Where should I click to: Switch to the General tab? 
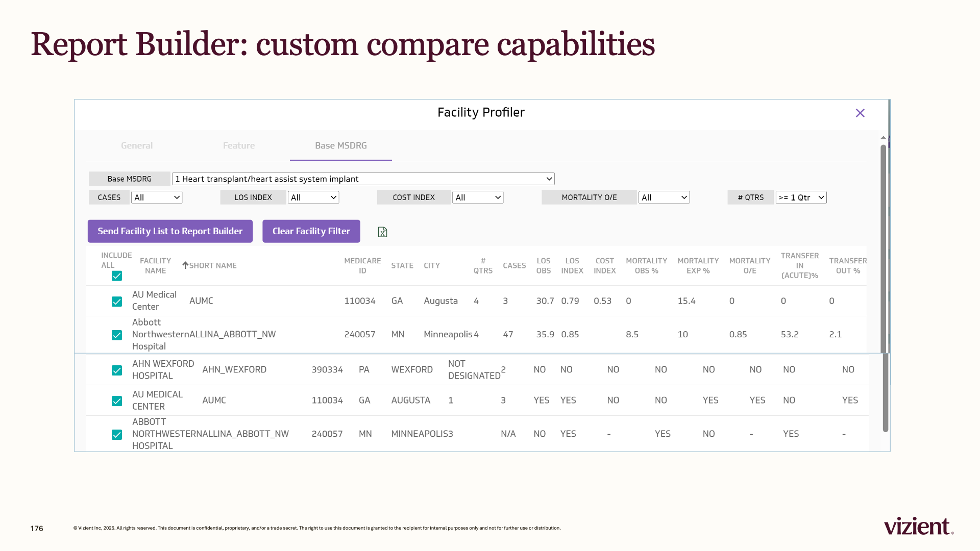137,145
